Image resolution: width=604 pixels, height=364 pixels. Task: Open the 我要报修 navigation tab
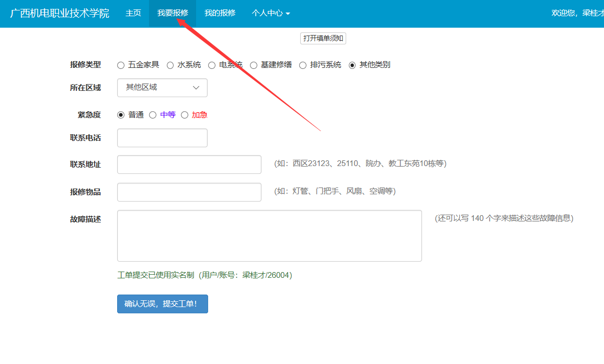173,13
